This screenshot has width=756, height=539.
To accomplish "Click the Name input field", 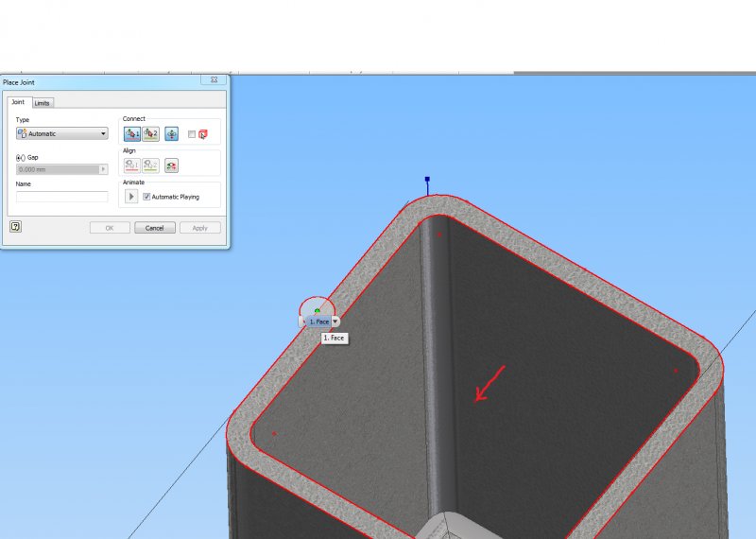I will (x=61, y=197).
